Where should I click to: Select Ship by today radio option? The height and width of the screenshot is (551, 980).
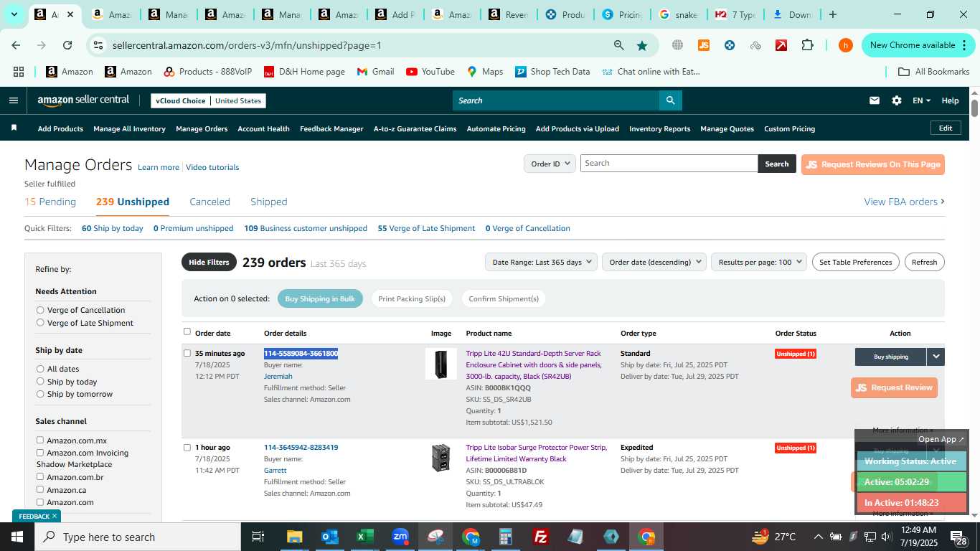40,382
